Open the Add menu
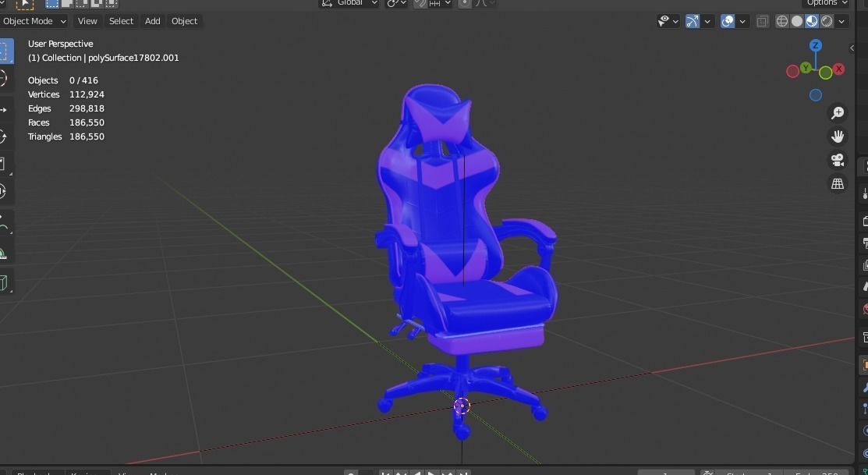The width and height of the screenshot is (868, 475). pyautogui.click(x=152, y=21)
